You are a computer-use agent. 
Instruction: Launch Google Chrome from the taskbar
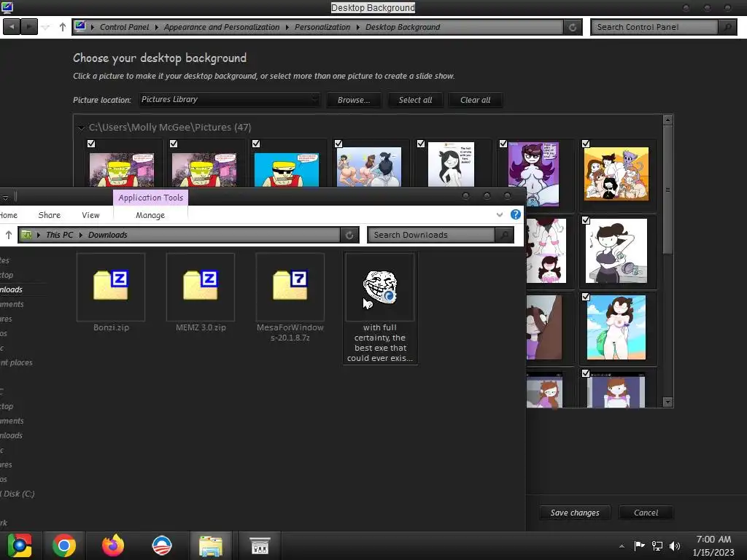64,545
